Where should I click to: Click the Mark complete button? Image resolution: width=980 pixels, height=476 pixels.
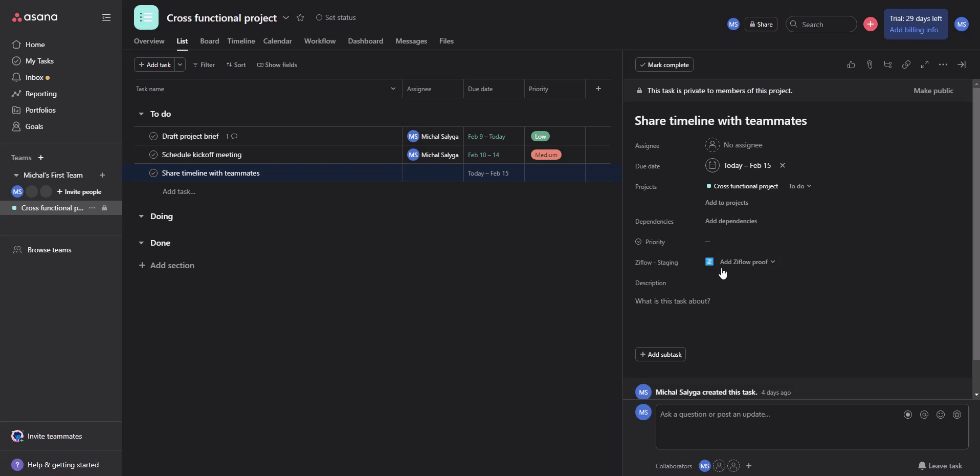coord(664,64)
